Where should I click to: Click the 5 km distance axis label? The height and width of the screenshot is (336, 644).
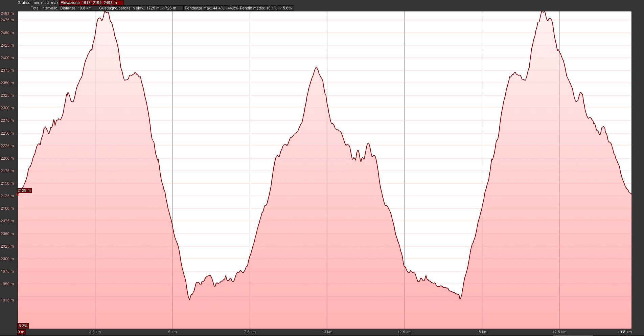tap(172, 332)
